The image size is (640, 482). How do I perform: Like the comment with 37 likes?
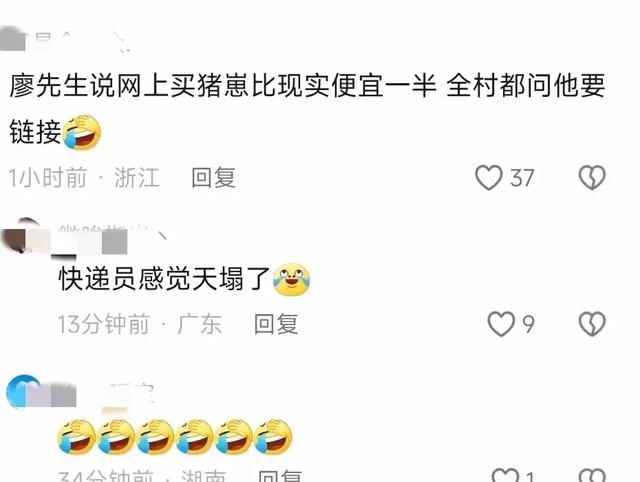(x=488, y=178)
